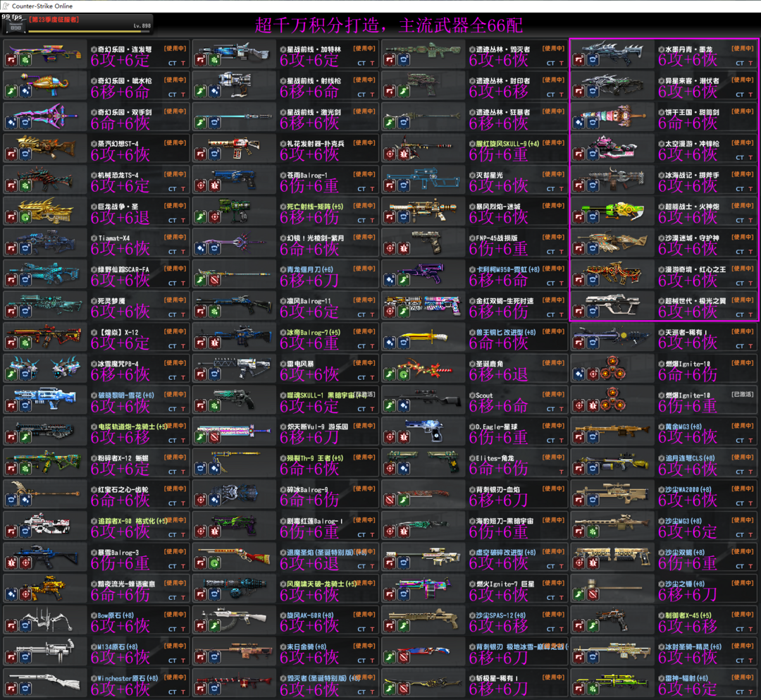Screen dimensions: 761x700
Task: Click the 99 fps counter
Action: click(12, 16)
